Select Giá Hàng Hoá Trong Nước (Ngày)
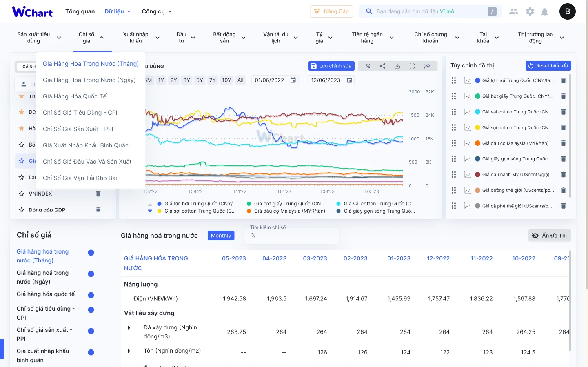This screenshot has height=367, width=588. pos(89,80)
